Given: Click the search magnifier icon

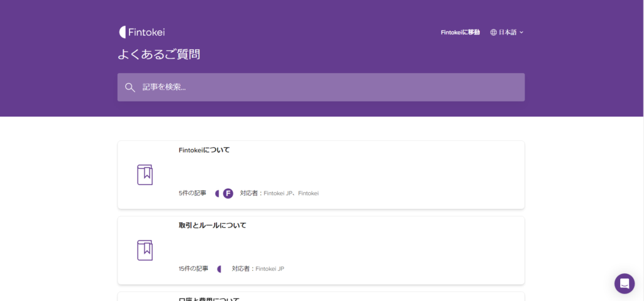Looking at the screenshot, I should (x=130, y=87).
